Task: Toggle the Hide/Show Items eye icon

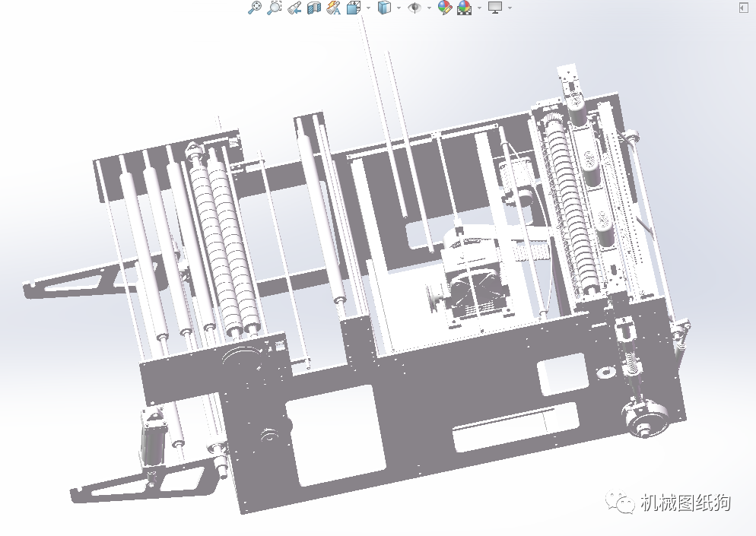Action: (x=415, y=8)
